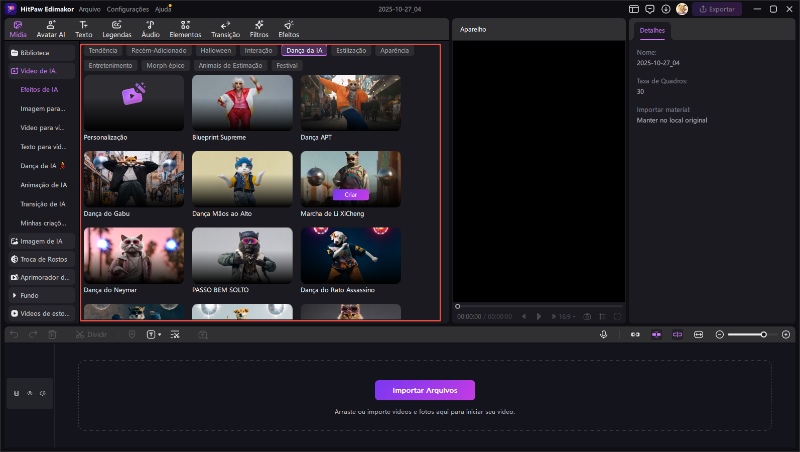Select the Animais de Estimação tab

[x=230, y=65]
